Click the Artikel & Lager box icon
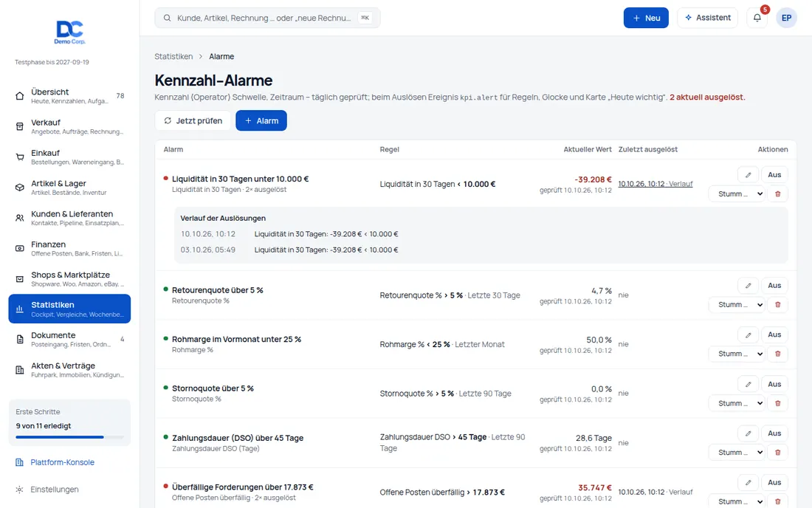Viewport: 812px width, 508px height. pos(20,188)
